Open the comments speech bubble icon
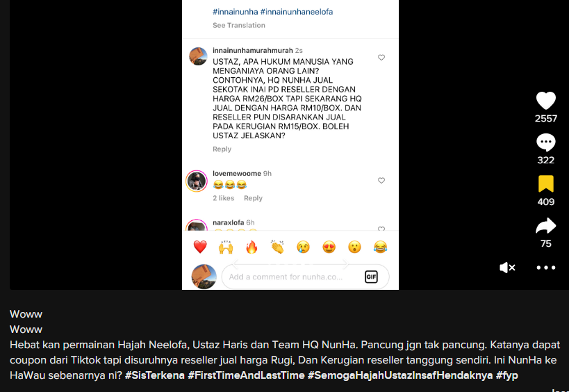Screen dimensions: 569x392 click(x=546, y=142)
